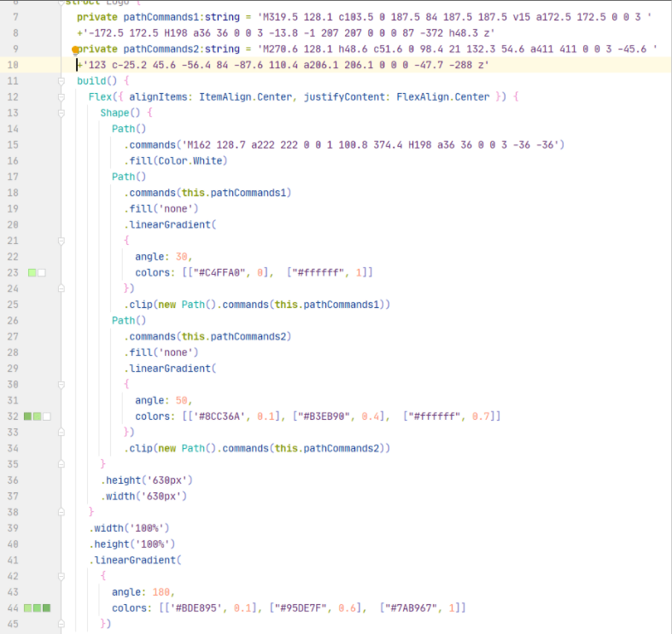Click the #C4FFA0 color swatch on line 23
The width and height of the screenshot is (672, 634).
pyautogui.click(x=32, y=273)
